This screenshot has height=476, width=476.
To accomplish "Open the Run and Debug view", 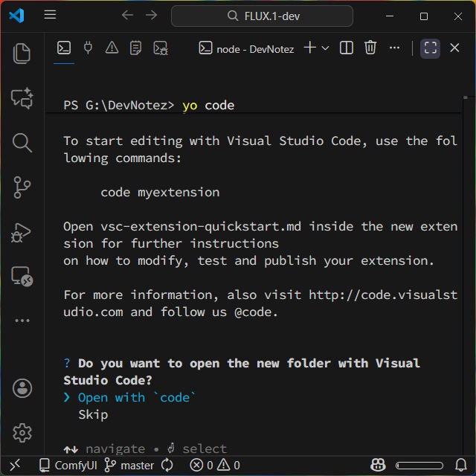I will pos(22,232).
